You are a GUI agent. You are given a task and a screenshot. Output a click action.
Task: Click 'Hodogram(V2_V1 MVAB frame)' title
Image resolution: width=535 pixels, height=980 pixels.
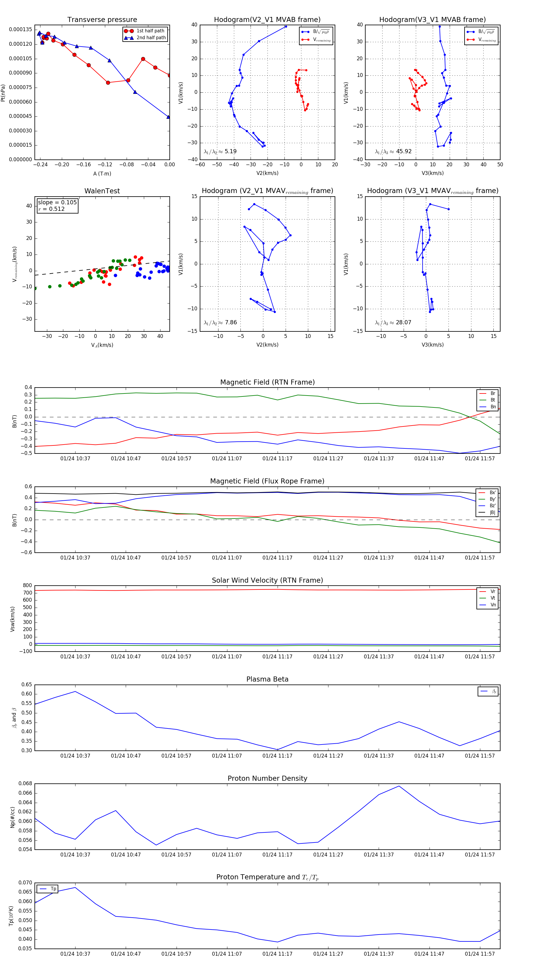[267, 19]
